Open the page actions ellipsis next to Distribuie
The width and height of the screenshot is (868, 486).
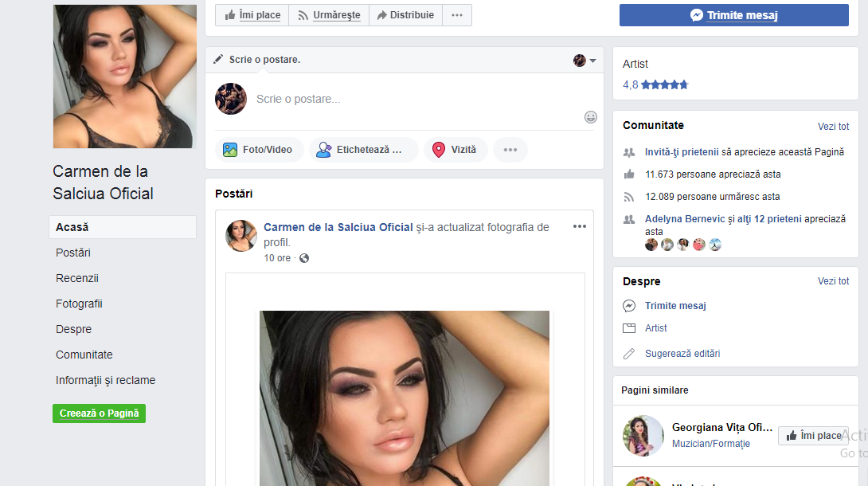click(x=456, y=15)
